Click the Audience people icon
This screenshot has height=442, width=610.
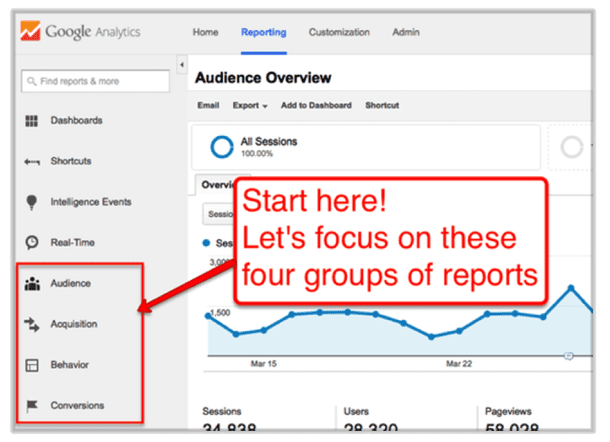32,284
